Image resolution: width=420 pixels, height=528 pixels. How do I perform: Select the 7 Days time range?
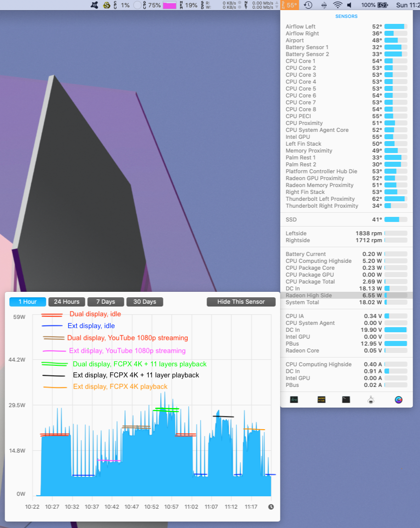tap(106, 302)
